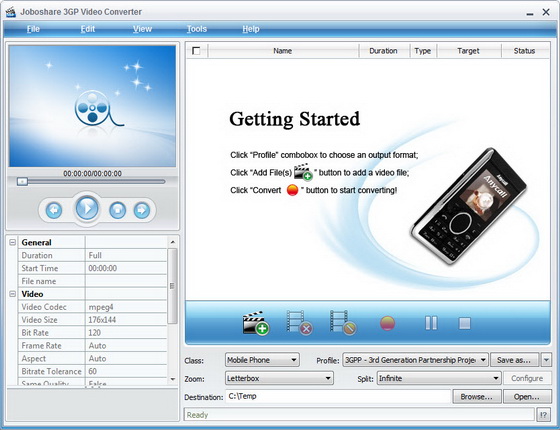The width and height of the screenshot is (560, 430).
Task: Click the help '!?' button beside status bar
Action: tap(543, 415)
